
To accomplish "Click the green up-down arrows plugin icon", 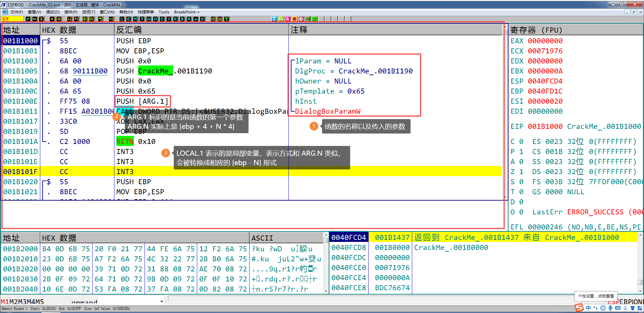I will pos(281,19).
